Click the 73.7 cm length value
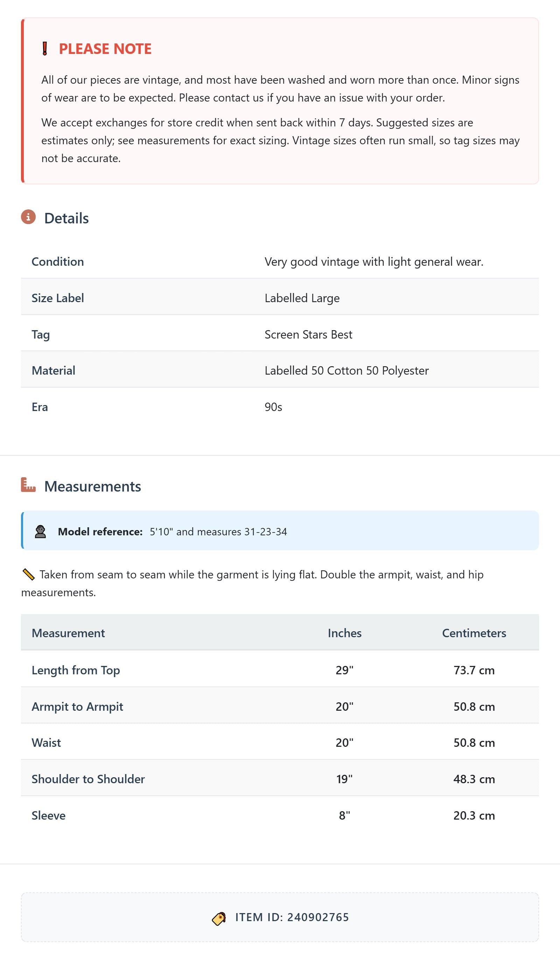This screenshot has width=560, height=960. [x=474, y=670]
